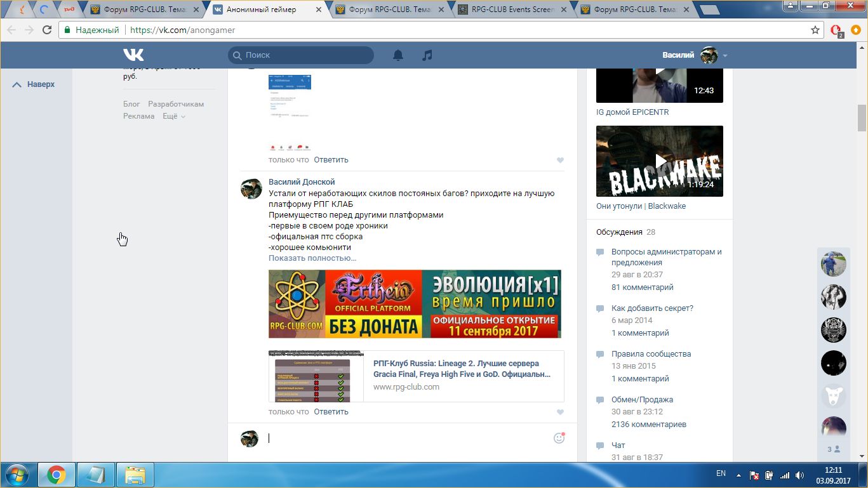Open 2136 комментариев count link

(648, 425)
